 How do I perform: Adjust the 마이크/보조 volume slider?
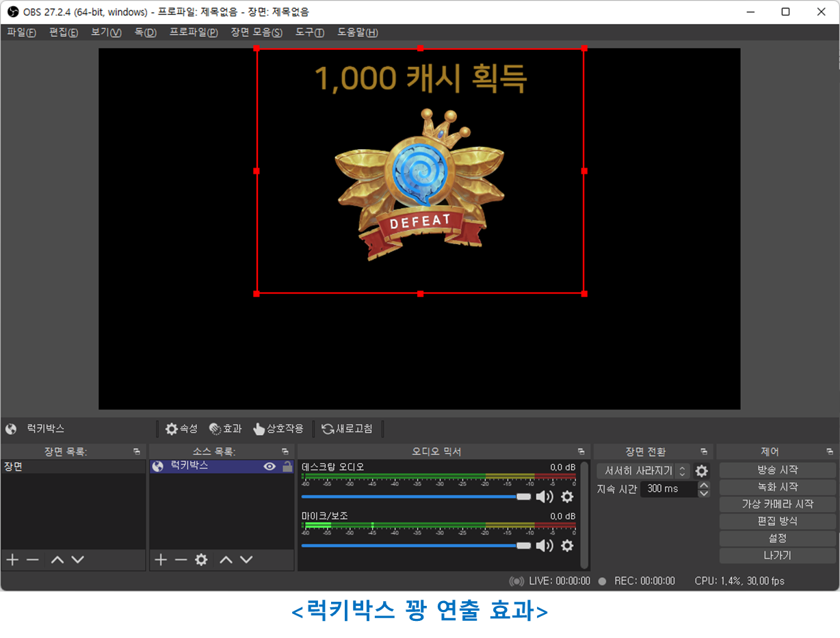[x=416, y=545]
